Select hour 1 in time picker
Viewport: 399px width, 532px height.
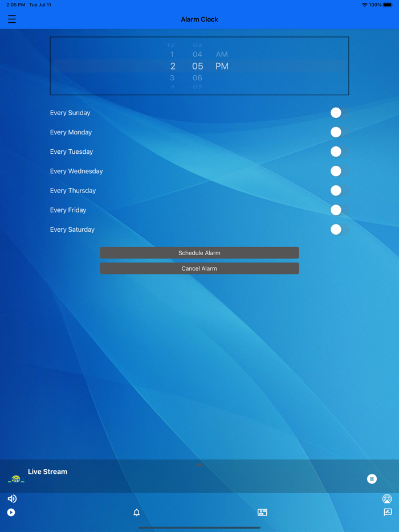click(x=172, y=54)
